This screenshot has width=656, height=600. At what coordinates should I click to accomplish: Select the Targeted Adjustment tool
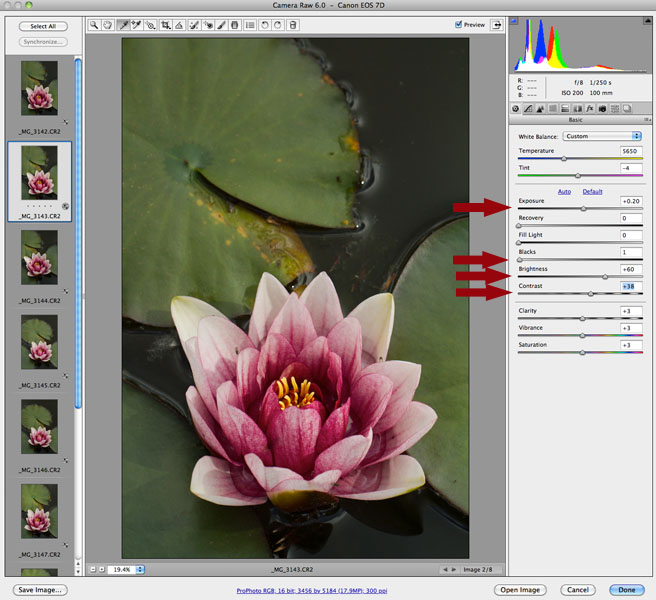(150, 25)
